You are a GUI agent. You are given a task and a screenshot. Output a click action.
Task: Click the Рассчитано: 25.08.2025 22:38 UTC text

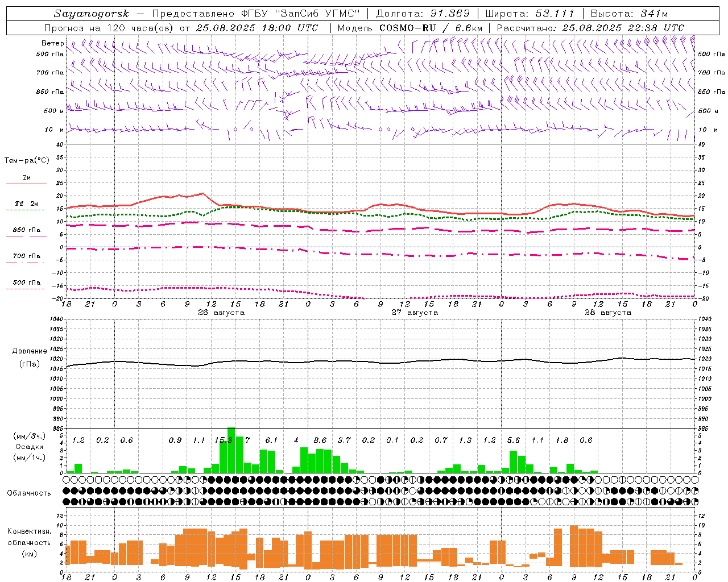590,28
